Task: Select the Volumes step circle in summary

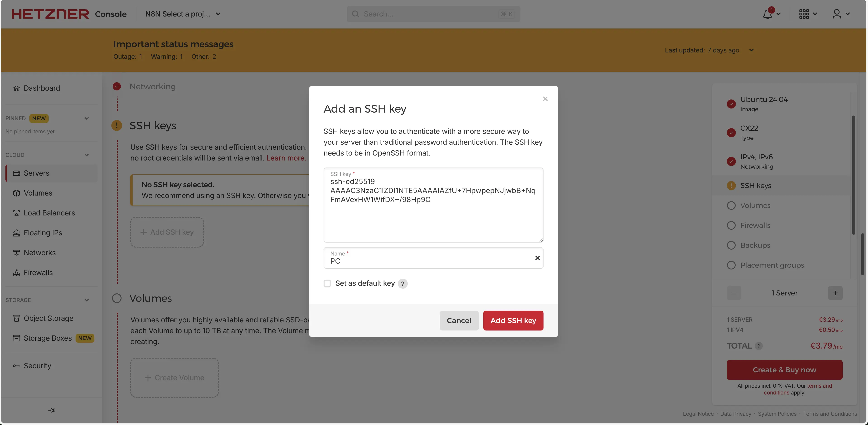Action: [731, 205]
